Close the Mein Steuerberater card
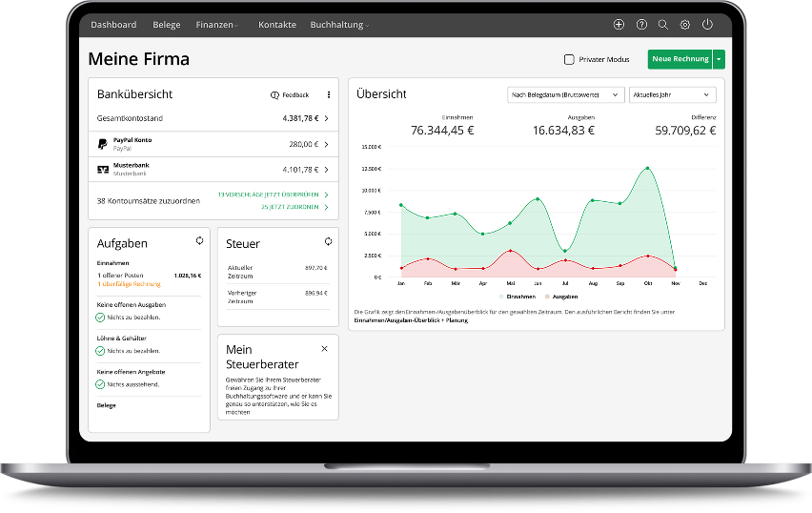The image size is (812, 513). pos(324,349)
